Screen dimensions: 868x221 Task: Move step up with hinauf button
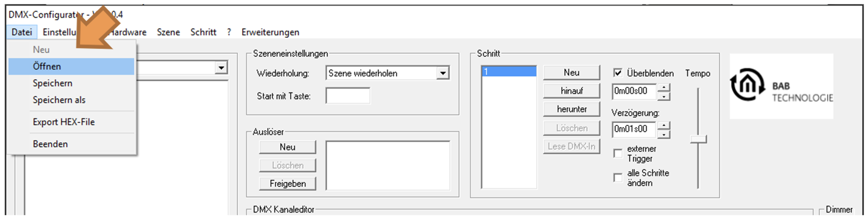pyautogui.click(x=572, y=91)
